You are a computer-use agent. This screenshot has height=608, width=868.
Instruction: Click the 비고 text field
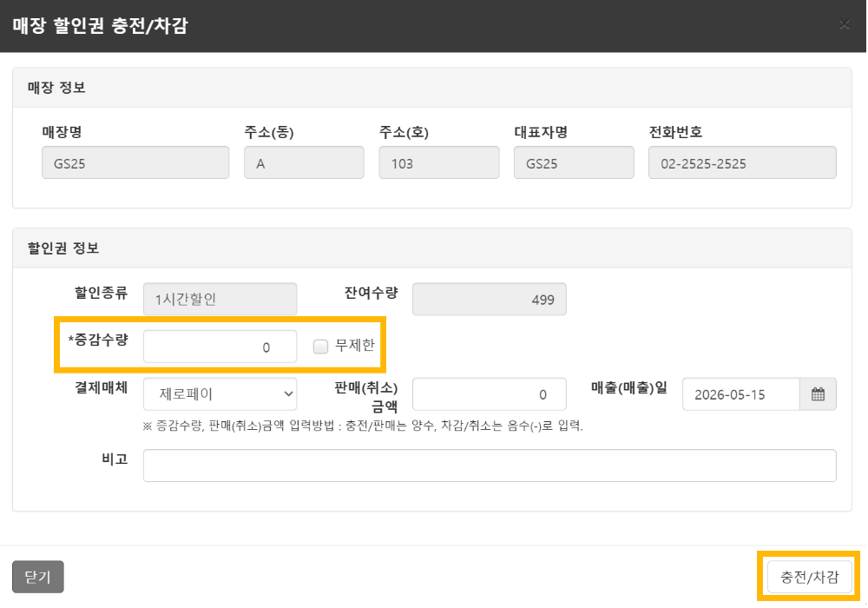490,466
